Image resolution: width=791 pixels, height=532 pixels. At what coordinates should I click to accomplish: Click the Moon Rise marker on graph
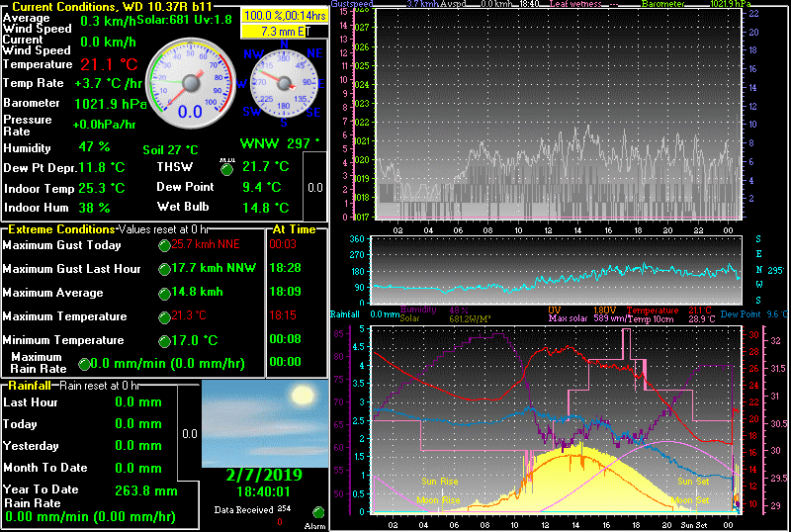click(438, 500)
